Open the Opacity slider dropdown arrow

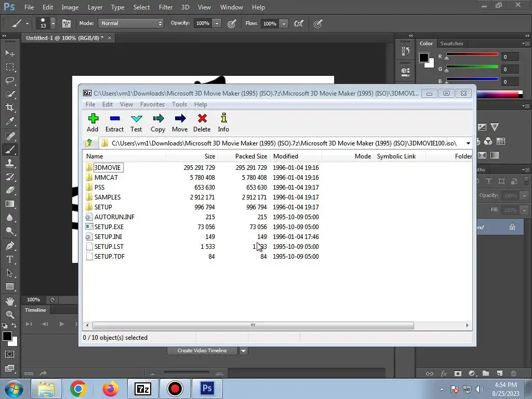coord(217,23)
